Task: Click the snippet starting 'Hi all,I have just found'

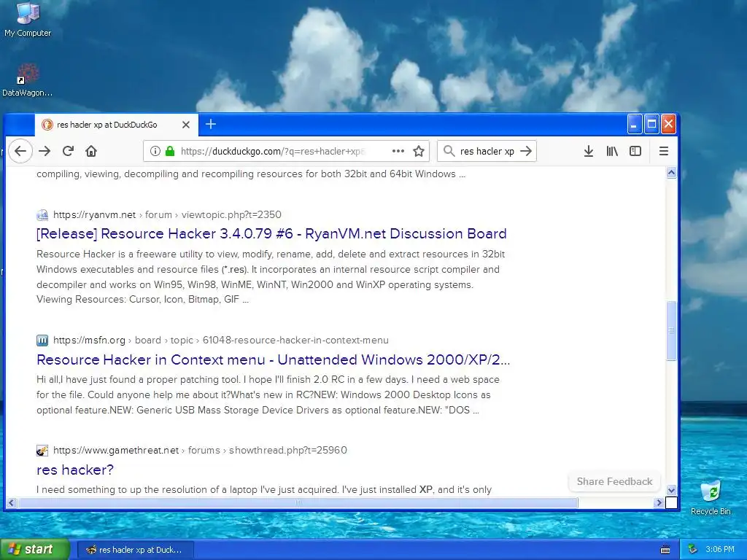Action: pyautogui.click(x=268, y=394)
